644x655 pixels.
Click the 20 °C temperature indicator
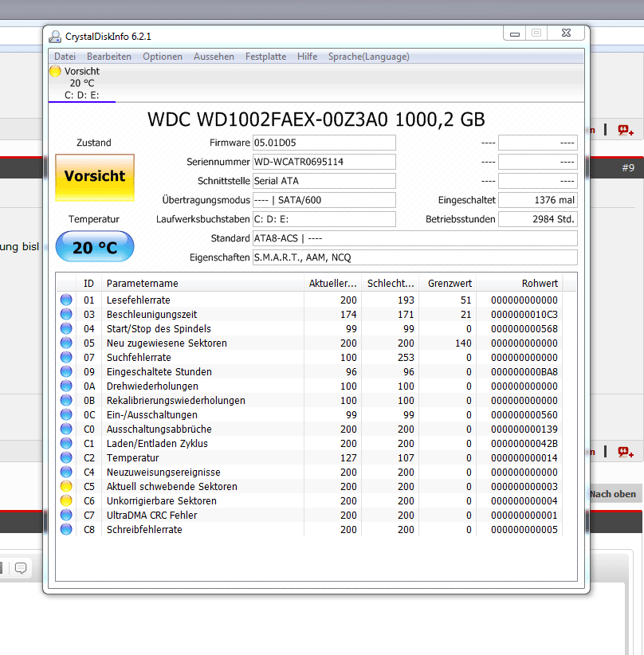pos(95,246)
